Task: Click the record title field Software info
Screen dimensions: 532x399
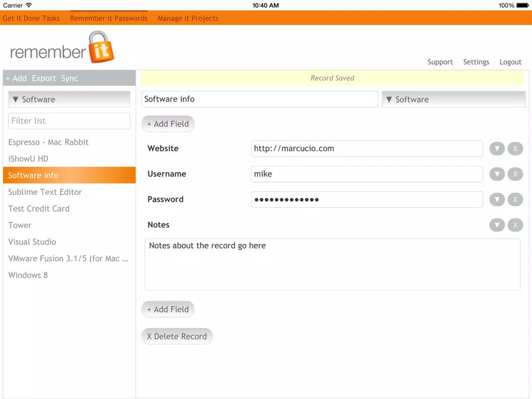Action: pyautogui.click(x=259, y=99)
